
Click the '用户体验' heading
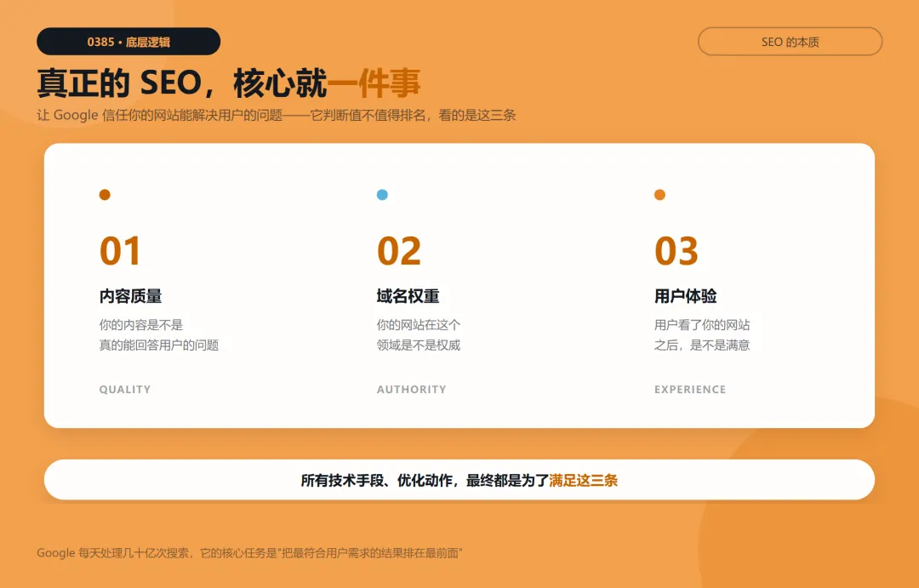686,296
